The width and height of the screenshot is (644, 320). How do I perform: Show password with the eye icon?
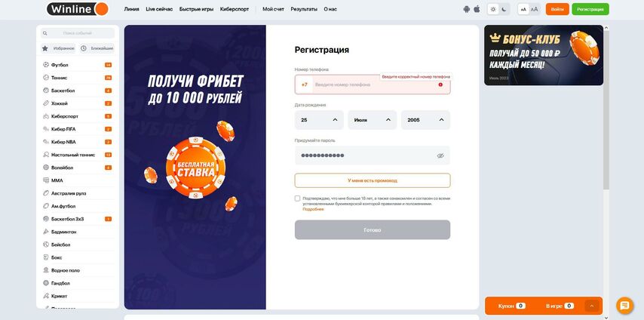pyautogui.click(x=440, y=155)
